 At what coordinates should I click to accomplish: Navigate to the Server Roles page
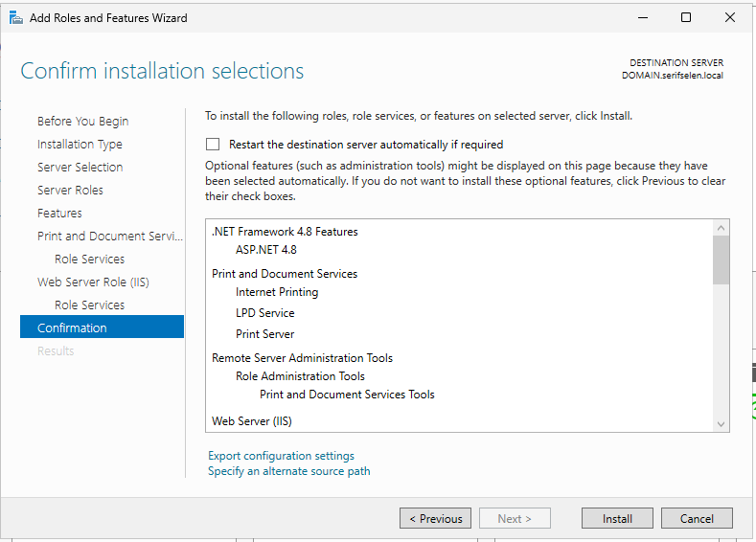70,191
